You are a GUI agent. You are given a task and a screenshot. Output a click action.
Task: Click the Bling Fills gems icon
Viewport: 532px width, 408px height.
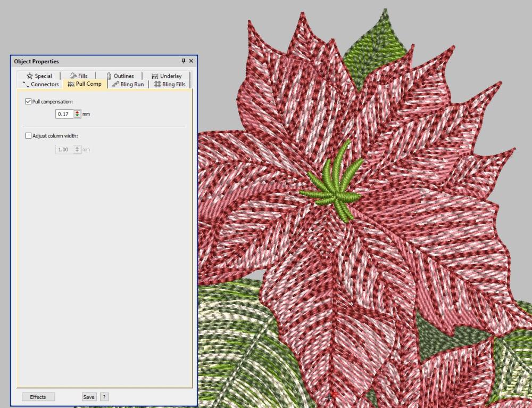[x=157, y=84]
